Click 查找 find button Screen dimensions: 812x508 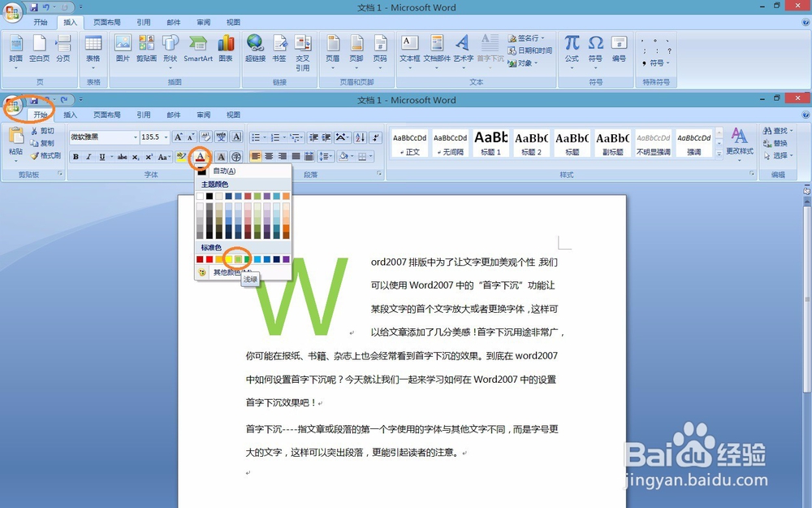[x=778, y=131]
